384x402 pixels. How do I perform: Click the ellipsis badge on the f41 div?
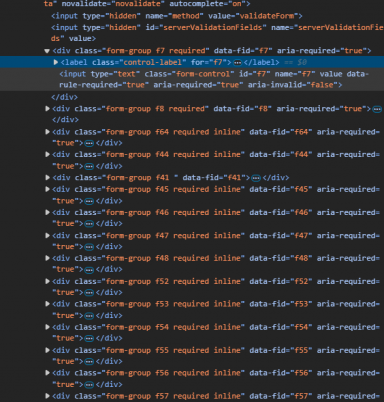click(256, 178)
